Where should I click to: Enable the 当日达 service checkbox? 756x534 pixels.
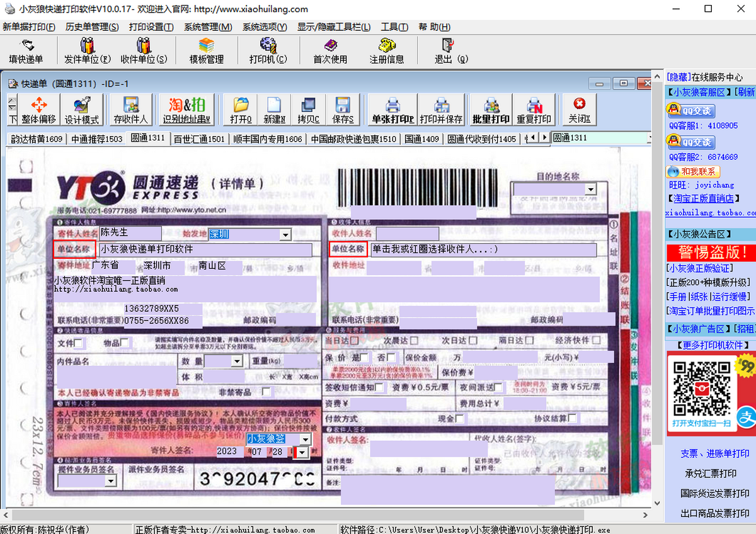click(x=354, y=341)
